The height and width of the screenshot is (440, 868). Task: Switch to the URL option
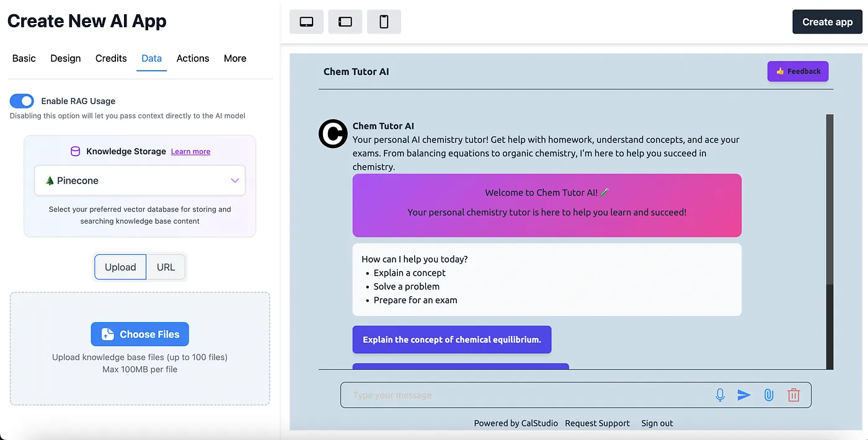coord(166,266)
